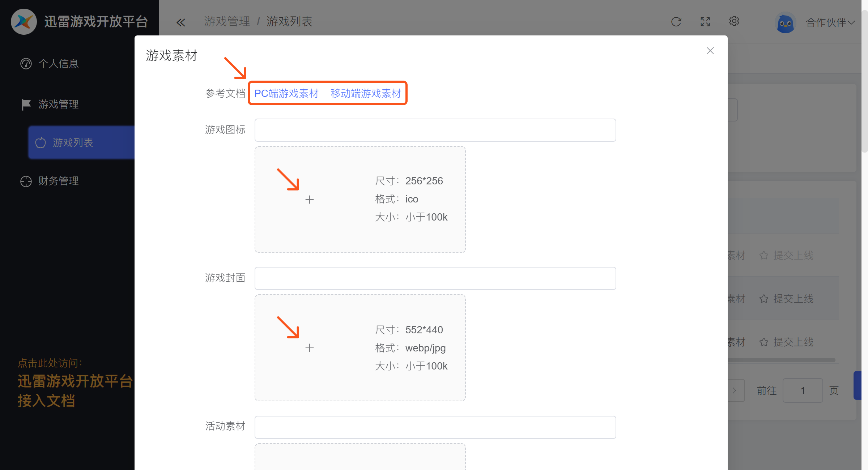Open the settings gear icon
This screenshot has width=868, height=470.
[734, 21]
